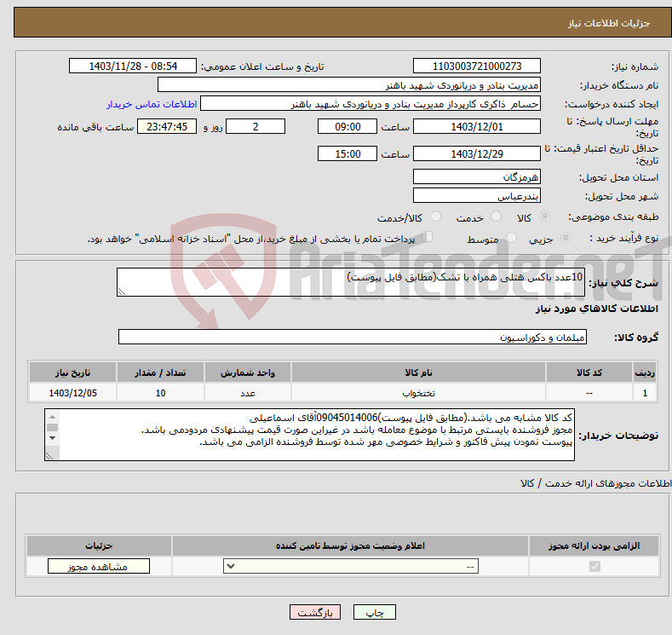Image resolution: width=672 pixels, height=635 pixels.
Task: Toggle the الزامی بودن ارائه مجوز checkbox
Action: (x=594, y=567)
